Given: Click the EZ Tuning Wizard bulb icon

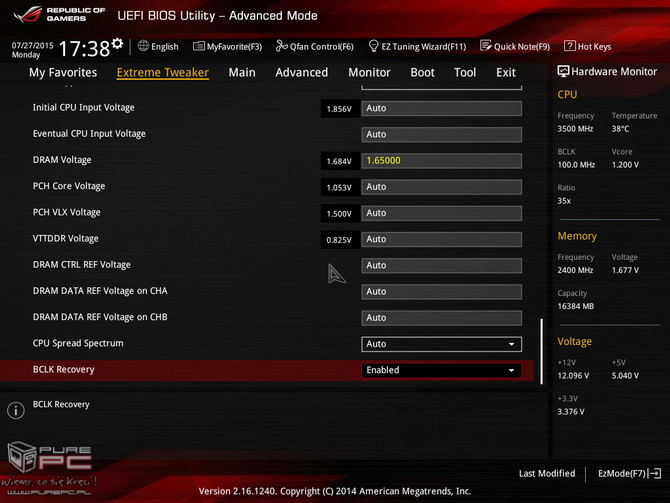Looking at the screenshot, I should [373, 46].
